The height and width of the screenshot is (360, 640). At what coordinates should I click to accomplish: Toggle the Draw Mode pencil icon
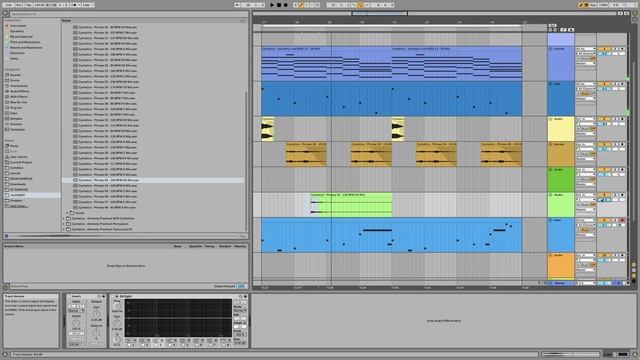point(581,5)
